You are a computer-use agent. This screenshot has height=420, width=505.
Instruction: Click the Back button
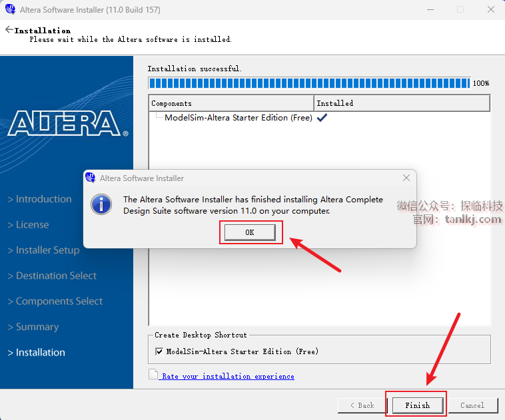[362, 405]
